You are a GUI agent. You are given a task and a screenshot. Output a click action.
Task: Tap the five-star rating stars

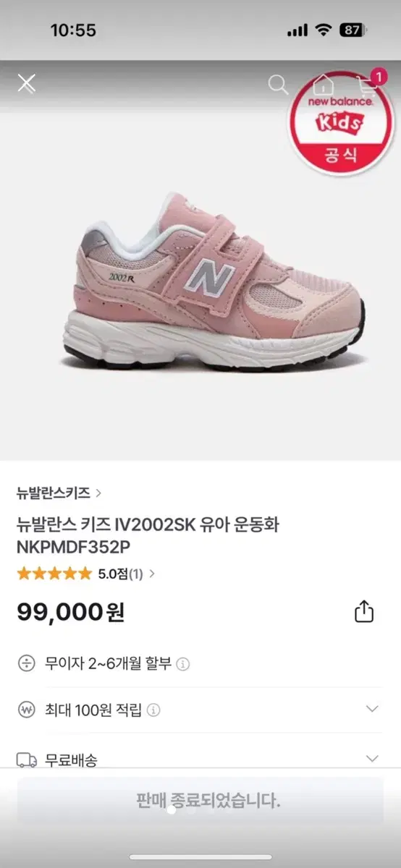55,574
